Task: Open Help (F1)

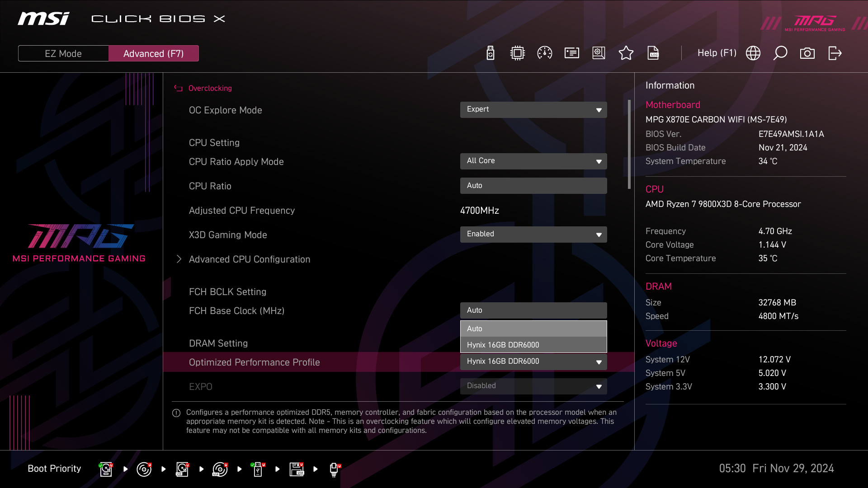Action: coord(717,53)
